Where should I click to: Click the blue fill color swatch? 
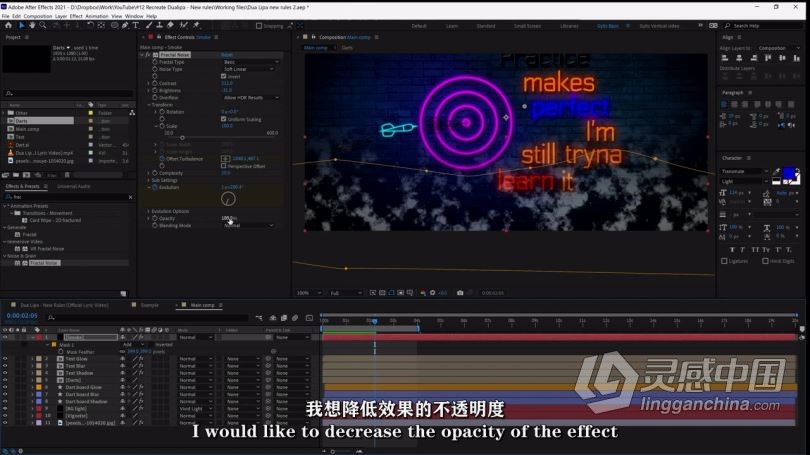(x=788, y=174)
